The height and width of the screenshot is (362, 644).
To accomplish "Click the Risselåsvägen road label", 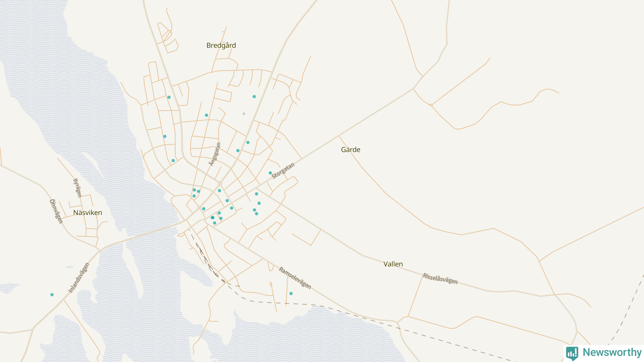I will pyautogui.click(x=440, y=279).
